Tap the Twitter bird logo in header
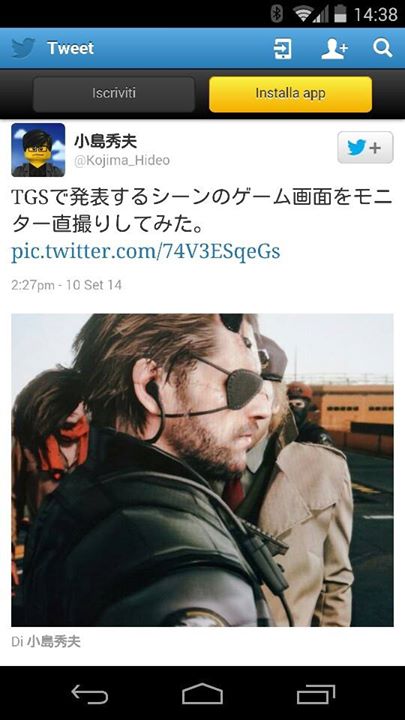 coord(23,48)
